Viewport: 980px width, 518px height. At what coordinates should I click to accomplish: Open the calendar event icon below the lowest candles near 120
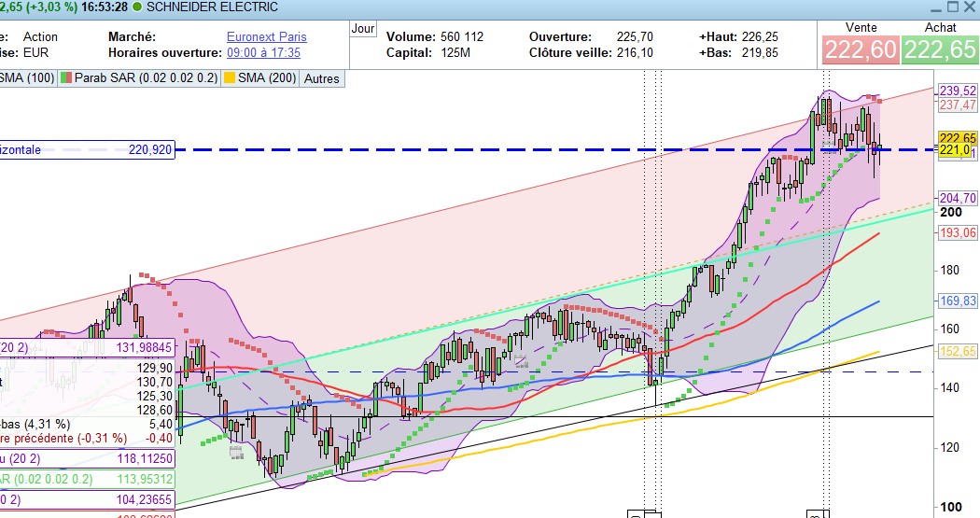(x=236, y=453)
